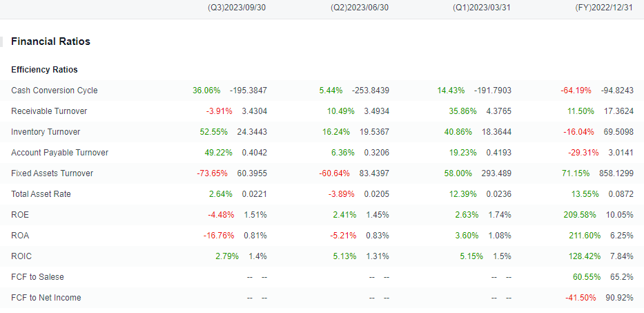Viewport: 644px width, 313px height.
Task: Select FCF to Salese value 65.2%
Action: [x=622, y=277]
